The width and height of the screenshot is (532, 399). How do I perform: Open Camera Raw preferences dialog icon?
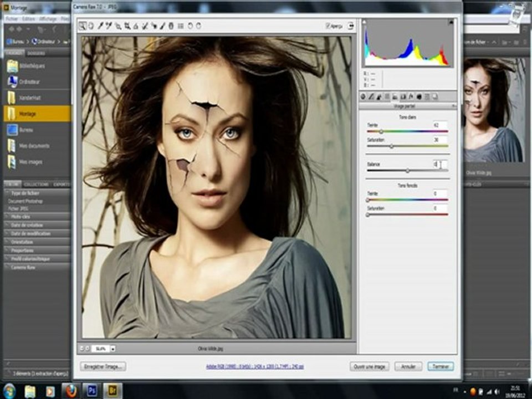(181, 26)
